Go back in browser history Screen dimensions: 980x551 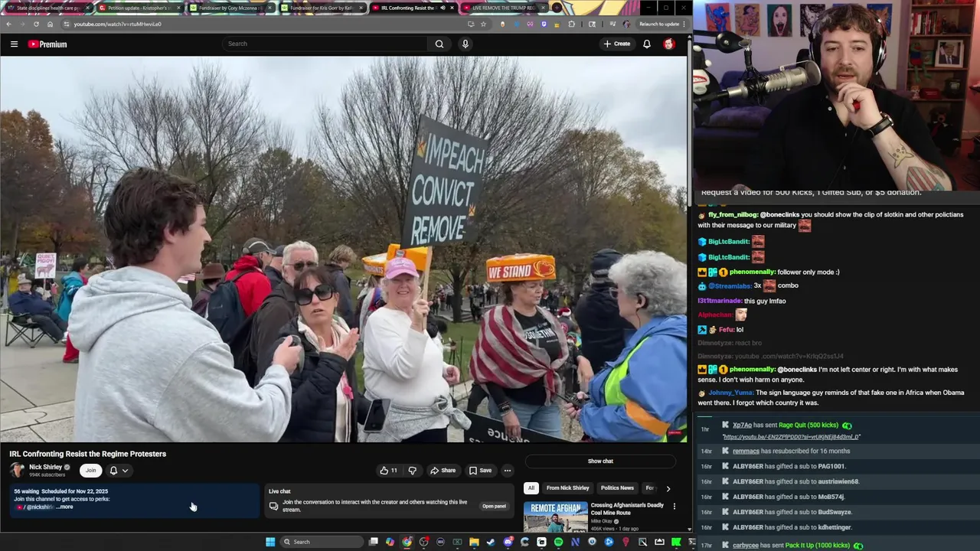pyautogui.click(x=8, y=24)
